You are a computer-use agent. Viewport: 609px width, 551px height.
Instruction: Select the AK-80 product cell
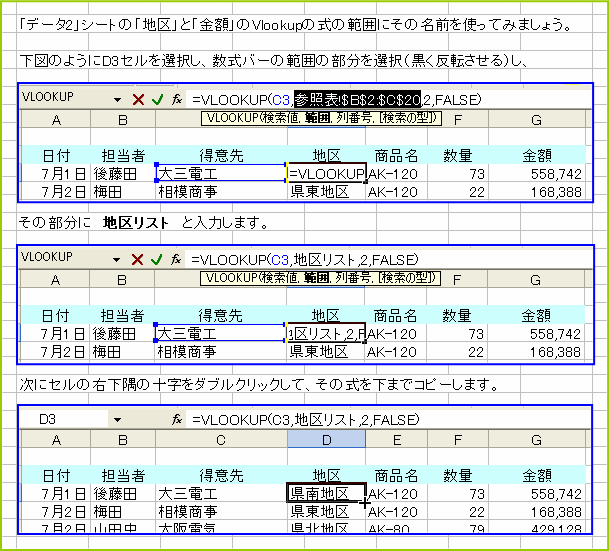(397, 527)
